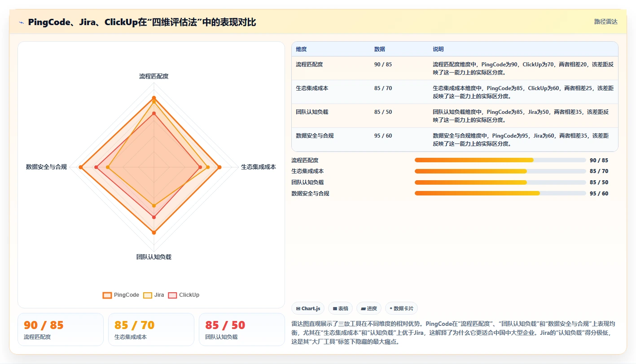Viewport: 636px width, 364px height.
Task: Click the 维度 column header
Action: (x=301, y=49)
